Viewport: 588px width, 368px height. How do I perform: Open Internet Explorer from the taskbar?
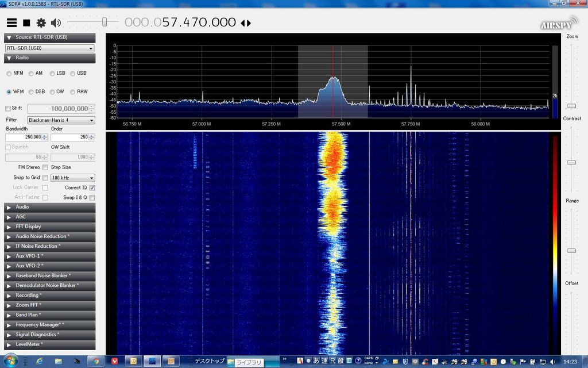coord(39,361)
